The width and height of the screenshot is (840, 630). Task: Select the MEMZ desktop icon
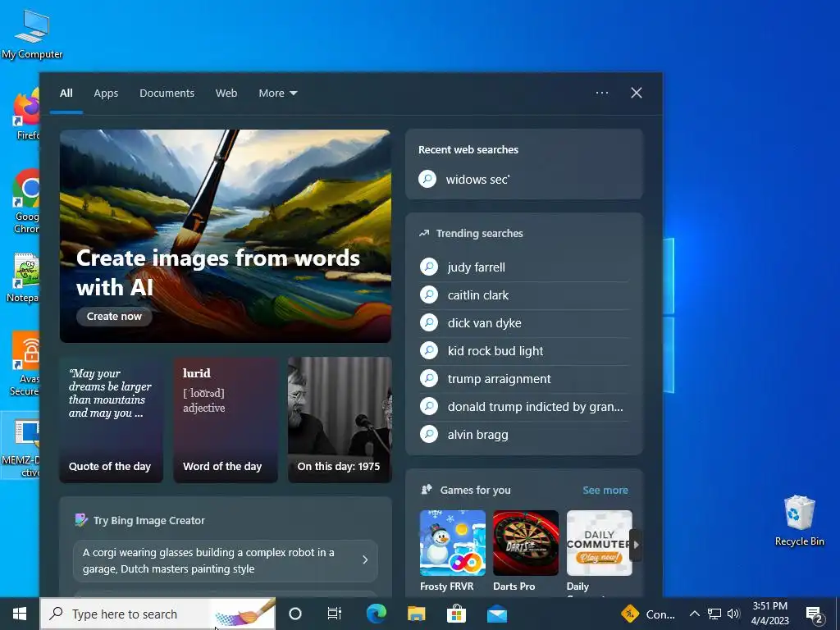coord(21,445)
